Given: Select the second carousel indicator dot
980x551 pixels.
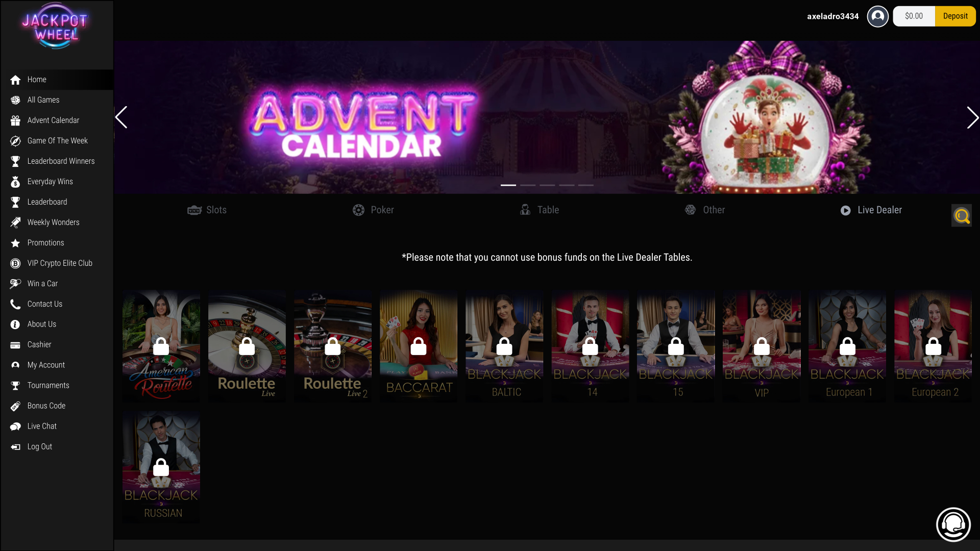Looking at the screenshot, I should pos(528,185).
